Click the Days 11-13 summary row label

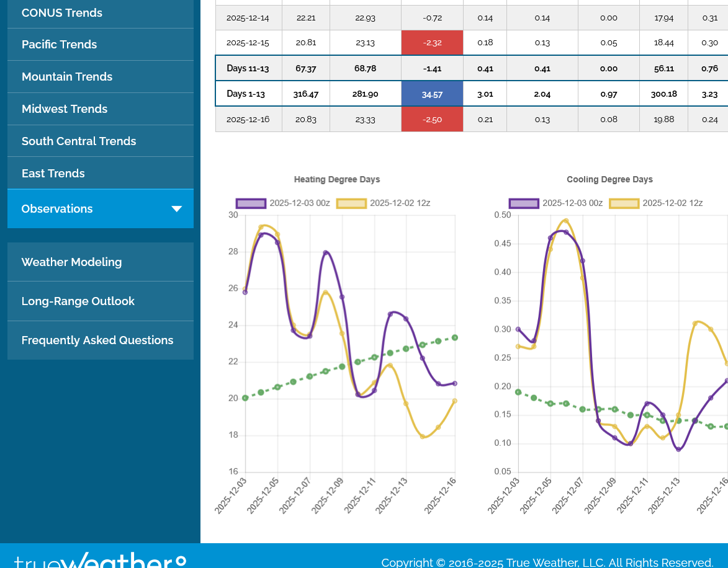click(248, 68)
